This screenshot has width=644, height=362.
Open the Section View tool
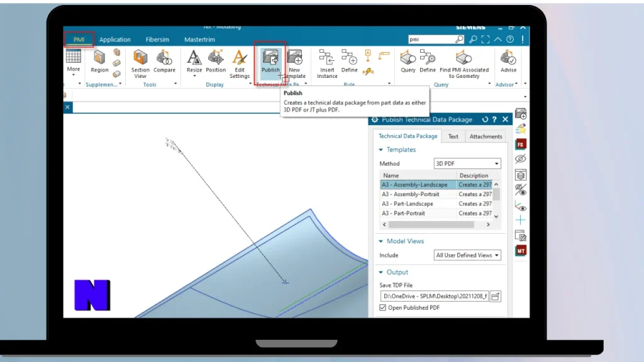tap(140, 64)
